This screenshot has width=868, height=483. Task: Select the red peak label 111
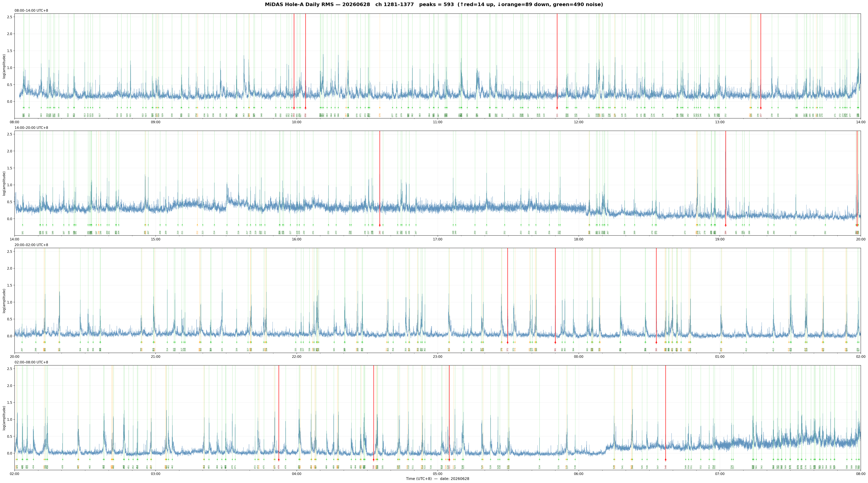tap(557, 115)
